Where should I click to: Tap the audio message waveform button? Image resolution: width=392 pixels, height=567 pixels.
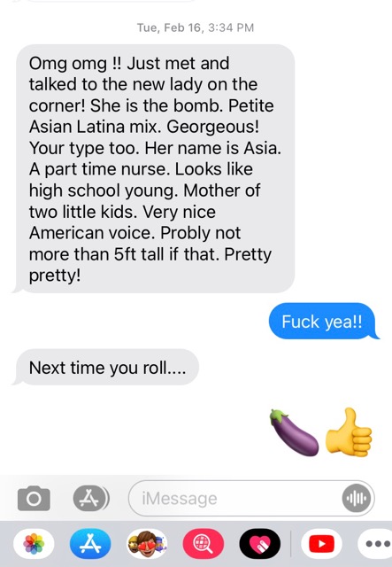[x=357, y=498]
